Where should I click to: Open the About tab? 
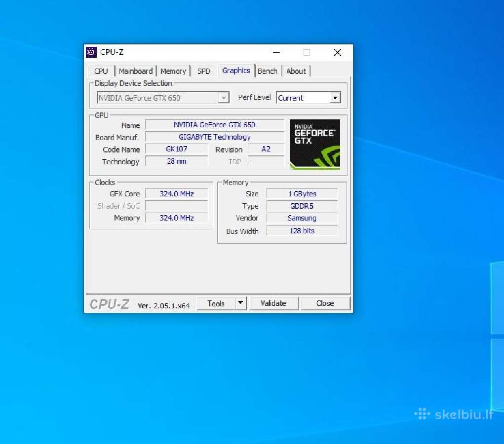pos(296,71)
